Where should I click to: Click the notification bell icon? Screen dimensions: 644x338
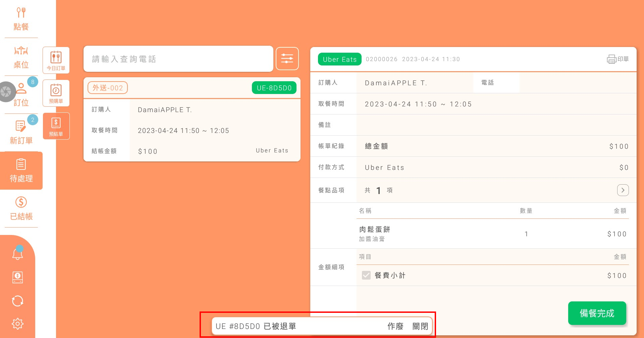(17, 253)
